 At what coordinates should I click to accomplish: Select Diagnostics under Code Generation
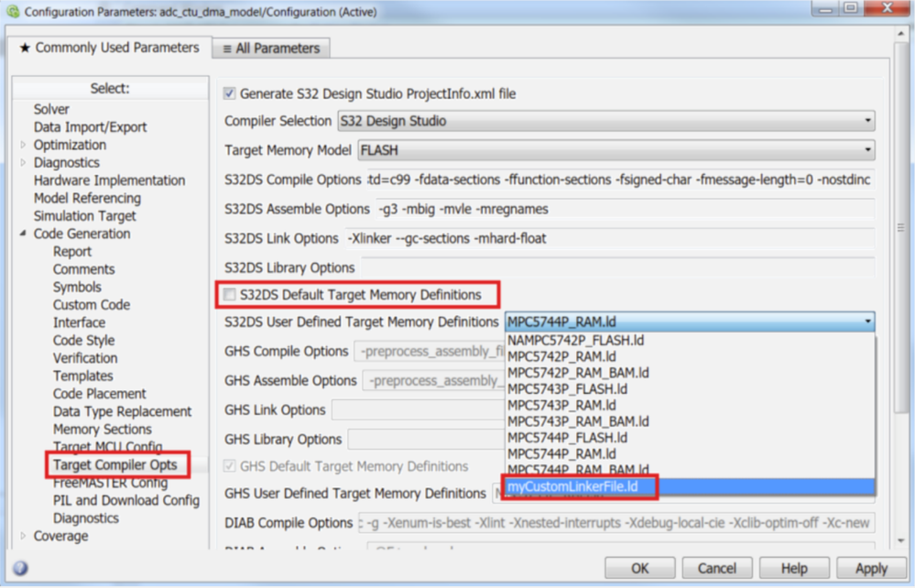tap(86, 518)
